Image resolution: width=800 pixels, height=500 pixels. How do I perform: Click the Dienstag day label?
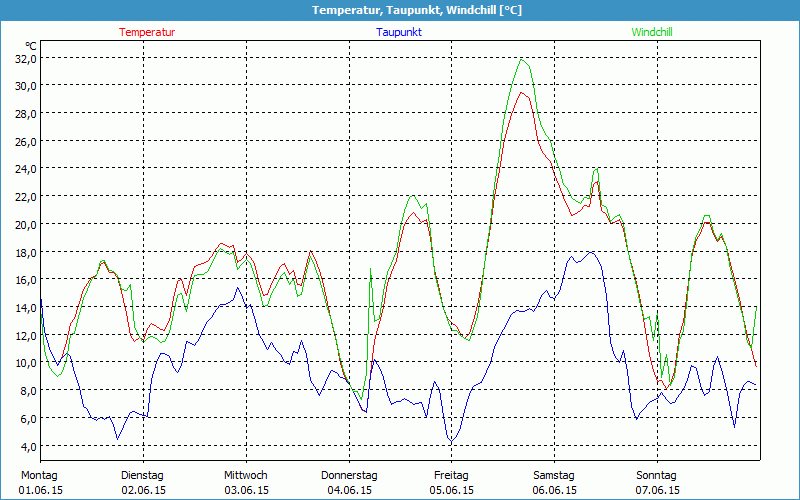point(142,475)
